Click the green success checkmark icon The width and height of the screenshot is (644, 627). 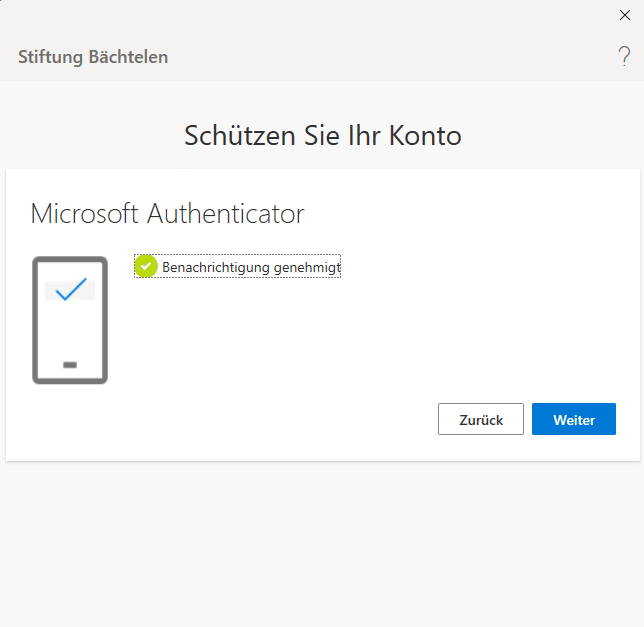(x=147, y=267)
